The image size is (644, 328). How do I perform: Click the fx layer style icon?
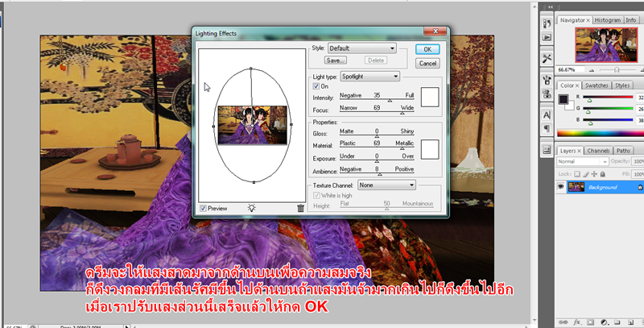[576, 322]
